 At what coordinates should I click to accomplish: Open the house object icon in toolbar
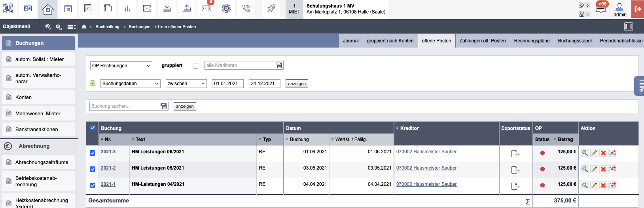pyautogui.click(x=47, y=9)
